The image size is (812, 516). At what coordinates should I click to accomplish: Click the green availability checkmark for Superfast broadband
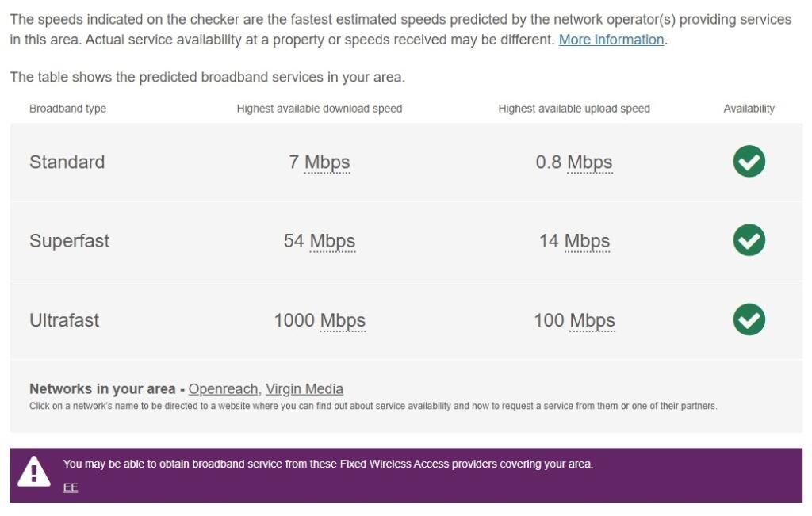(x=748, y=241)
